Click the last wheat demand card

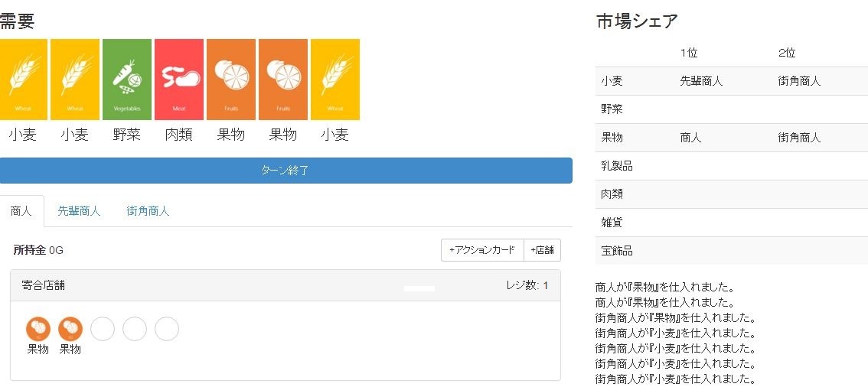[335, 80]
